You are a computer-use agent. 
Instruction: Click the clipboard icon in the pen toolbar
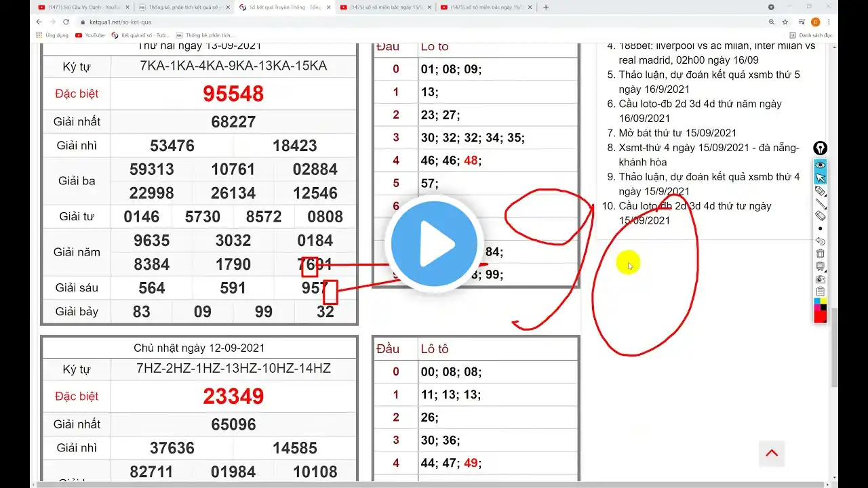(x=821, y=291)
